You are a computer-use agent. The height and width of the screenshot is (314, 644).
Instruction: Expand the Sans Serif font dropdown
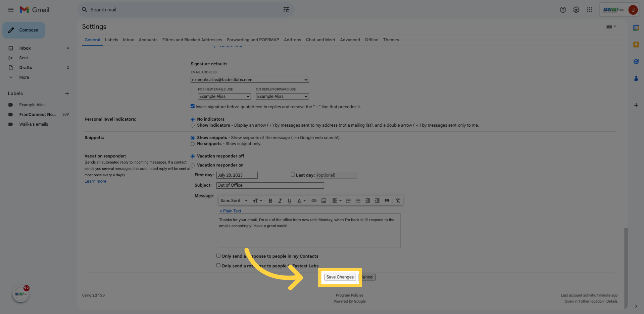pos(234,201)
